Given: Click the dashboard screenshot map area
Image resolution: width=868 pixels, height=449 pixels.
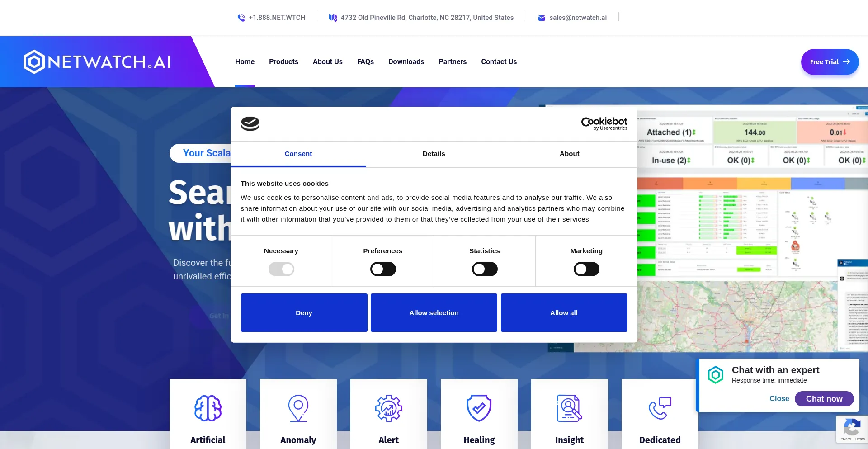Looking at the screenshot, I should click(x=737, y=317).
